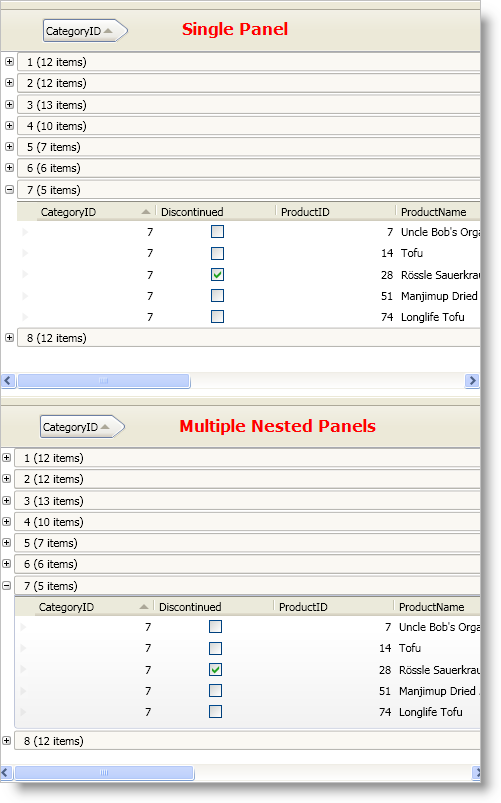Viewport: 501px width, 803px height.
Task: Expand group 2 in Single Panel grid
Action: pos(9,82)
